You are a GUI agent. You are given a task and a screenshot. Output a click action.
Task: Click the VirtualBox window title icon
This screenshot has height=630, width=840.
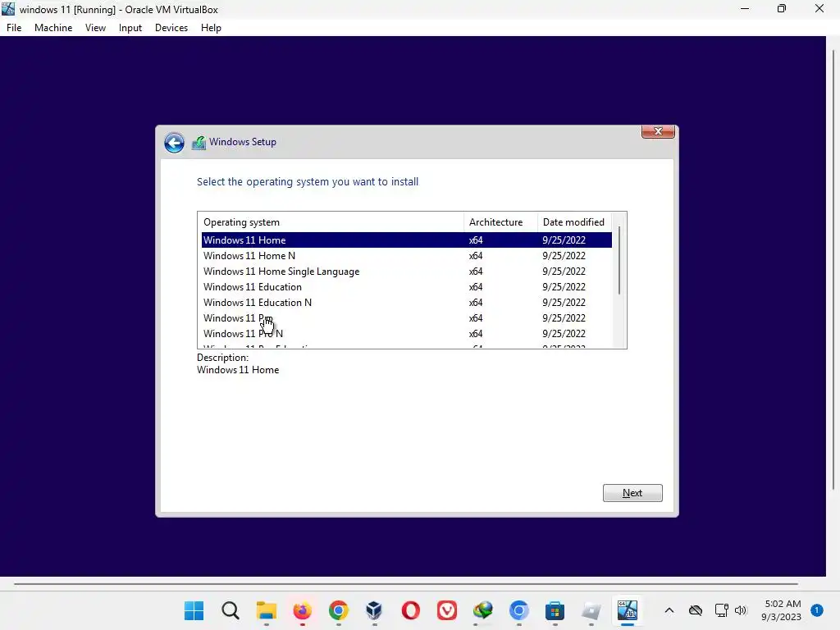[8, 9]
